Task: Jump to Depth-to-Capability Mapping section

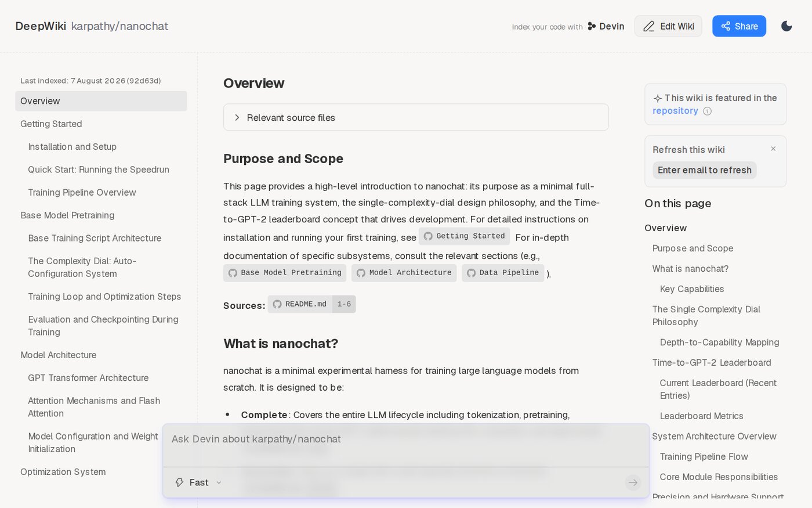Action: [719, 343]
